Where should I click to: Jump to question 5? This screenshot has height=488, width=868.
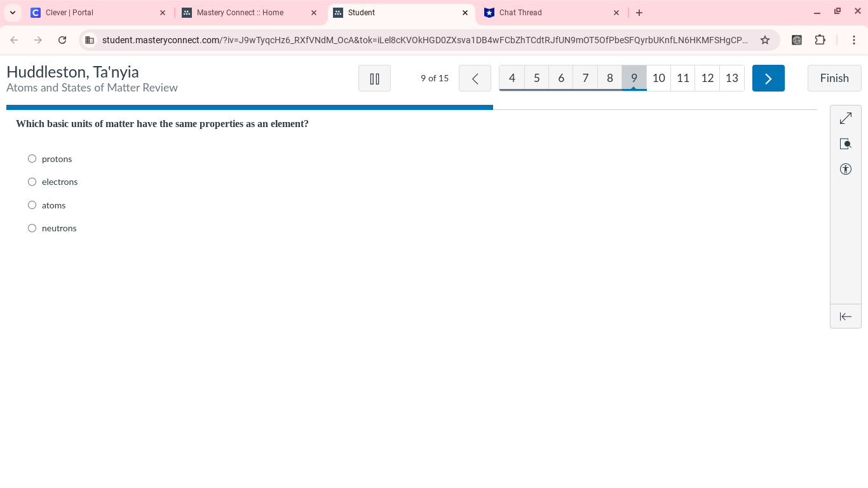coord(536,78)
